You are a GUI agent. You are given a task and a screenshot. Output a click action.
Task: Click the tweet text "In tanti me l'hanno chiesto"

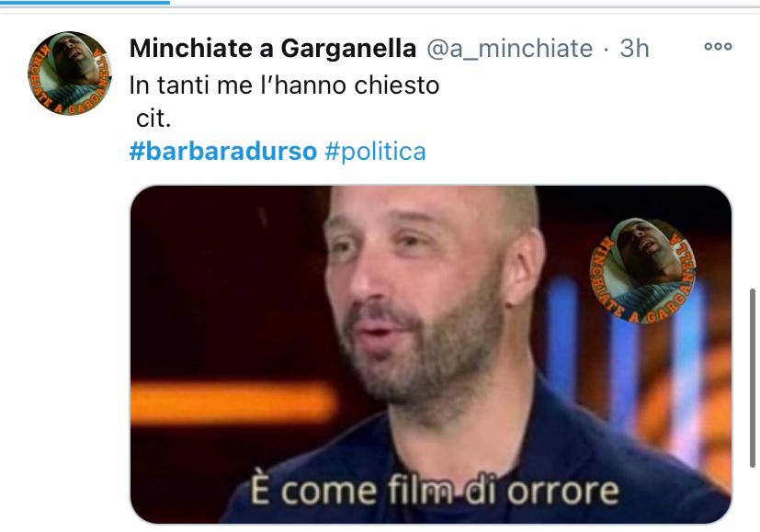(284, 85)
